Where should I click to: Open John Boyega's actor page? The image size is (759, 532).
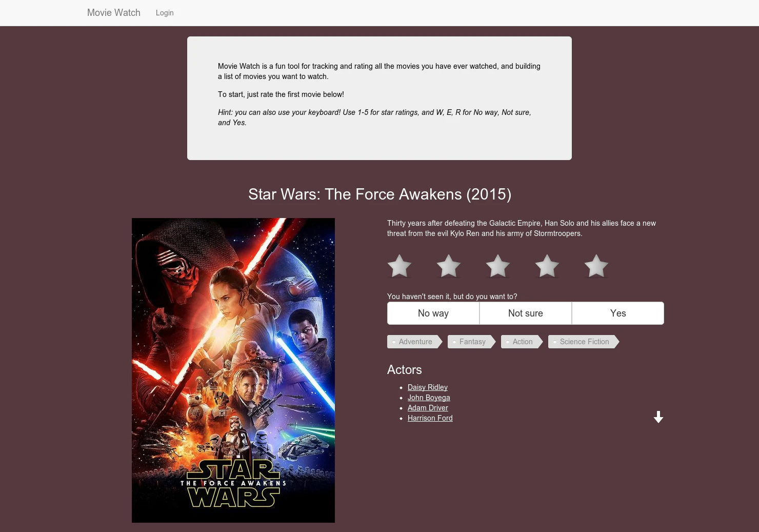429,398
